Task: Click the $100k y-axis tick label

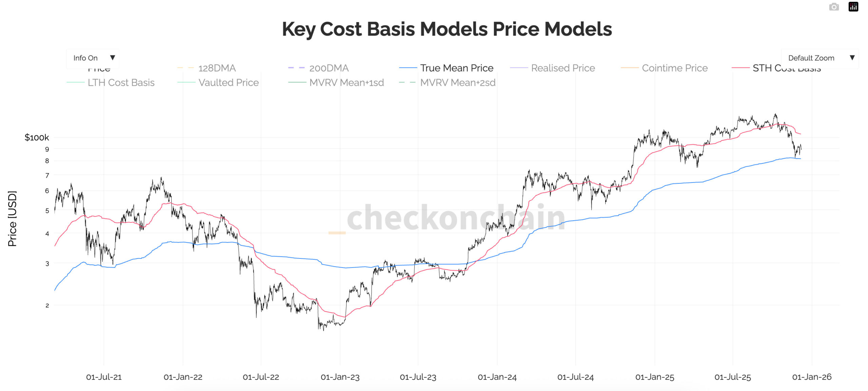Action: pyautogui.click(x=37, y=137)
